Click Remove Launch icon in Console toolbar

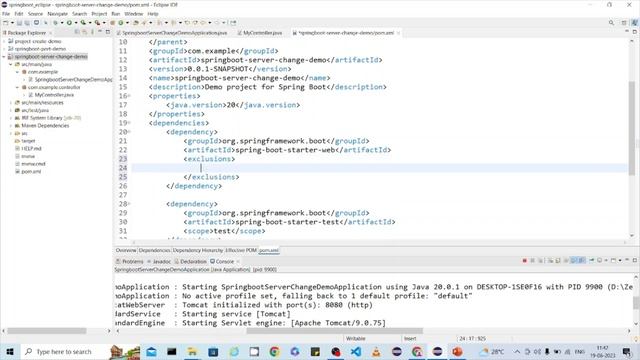(533, 261)
